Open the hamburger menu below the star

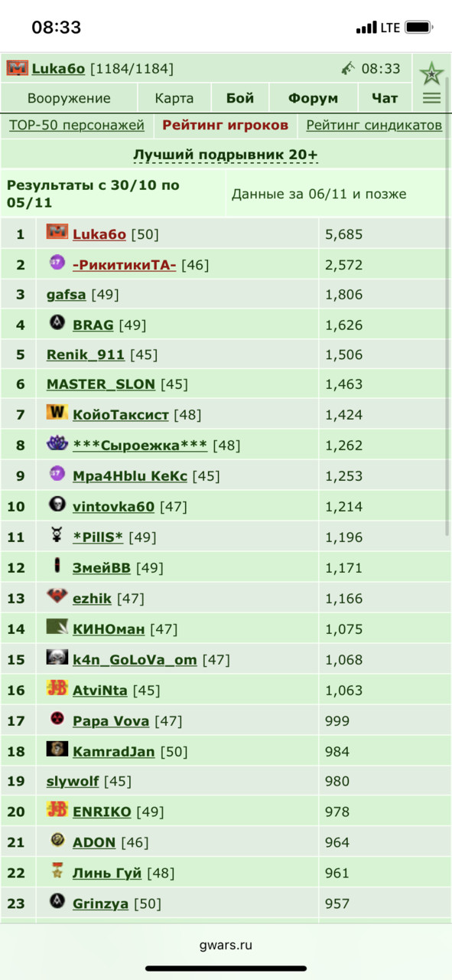tap(431, 98)
